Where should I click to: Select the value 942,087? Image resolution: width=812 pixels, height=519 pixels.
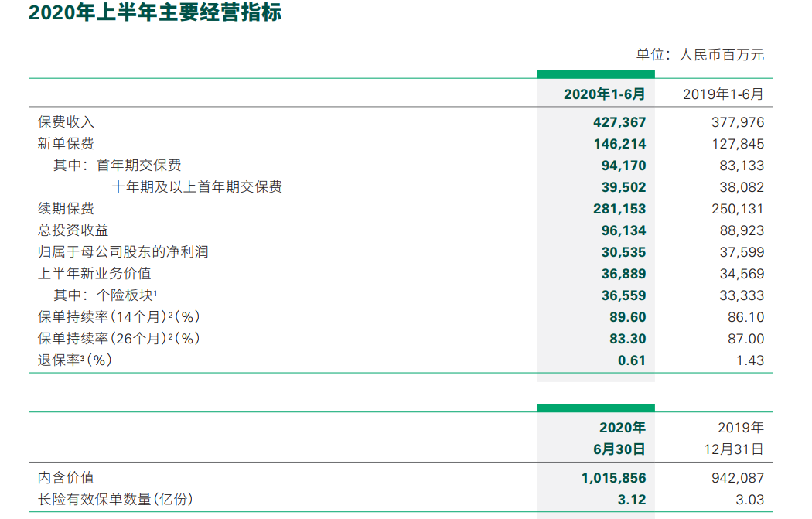(x=738, y=478)
